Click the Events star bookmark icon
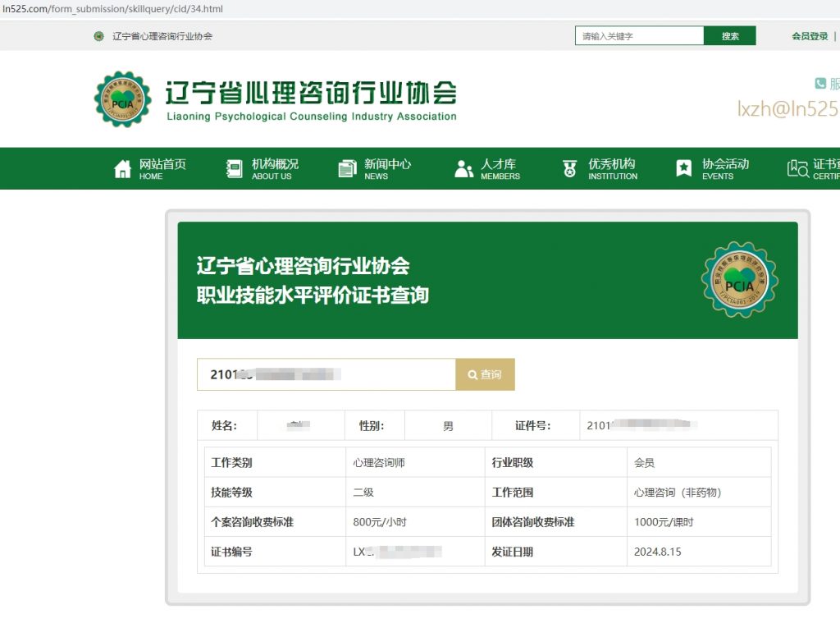 683,169
